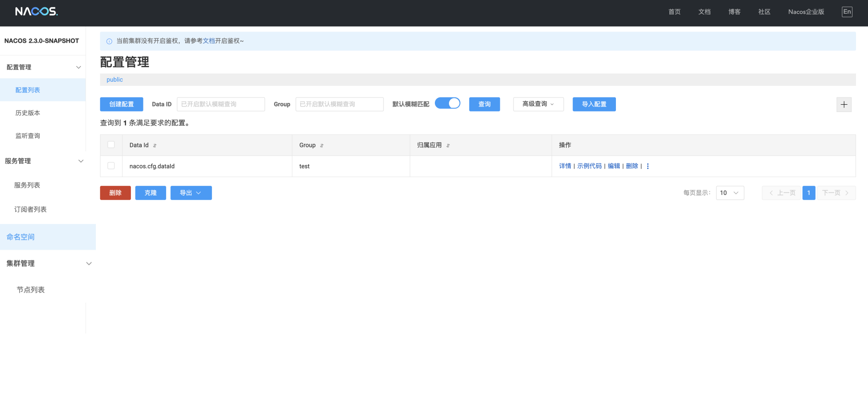Screen dimensions: 868x395
Task: Click the 文档 link in the alert banner
Action: click(x=209, y=41)
